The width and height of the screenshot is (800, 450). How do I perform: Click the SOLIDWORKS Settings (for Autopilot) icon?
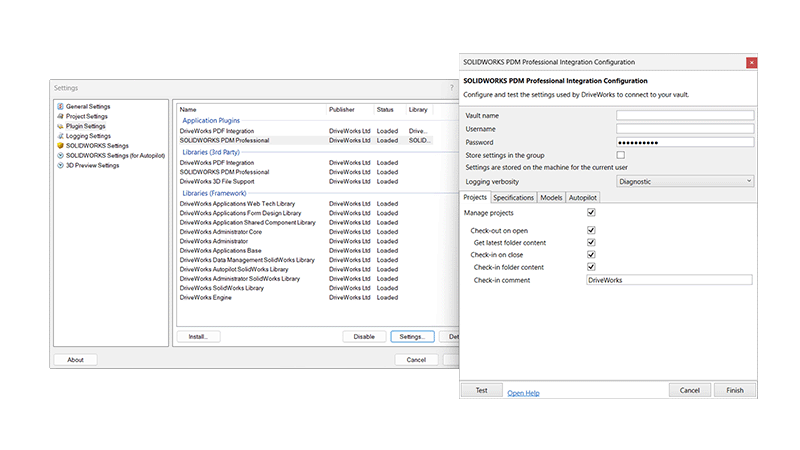(x=60, y=156)
